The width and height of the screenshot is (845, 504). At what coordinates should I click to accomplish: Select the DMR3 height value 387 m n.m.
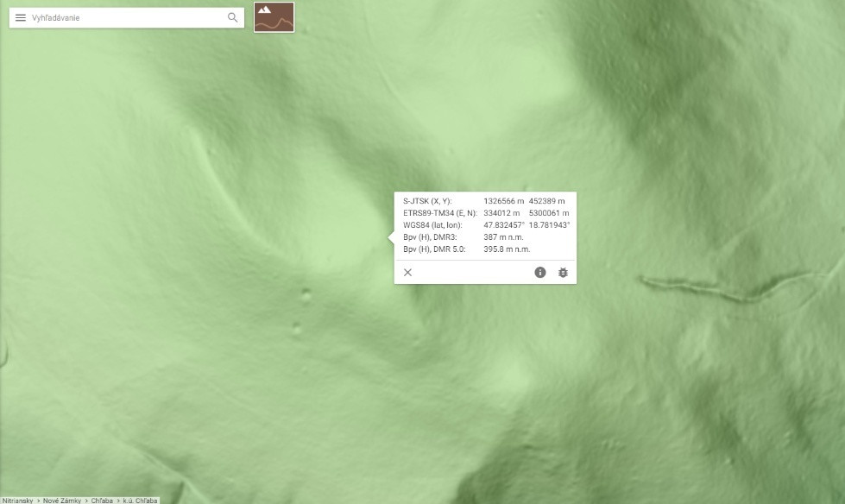[x=503, y=237]
